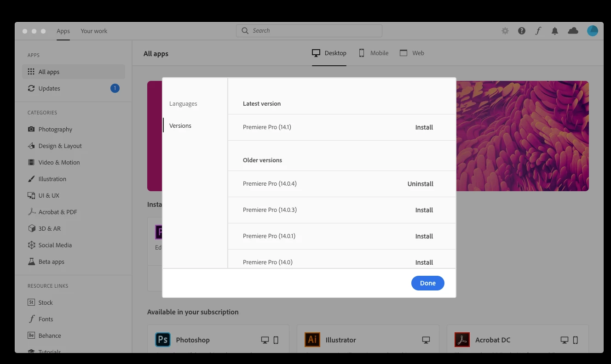
Task: Click the Illustrator app icon
Action: pyautogui.click(x=312, y=340)
